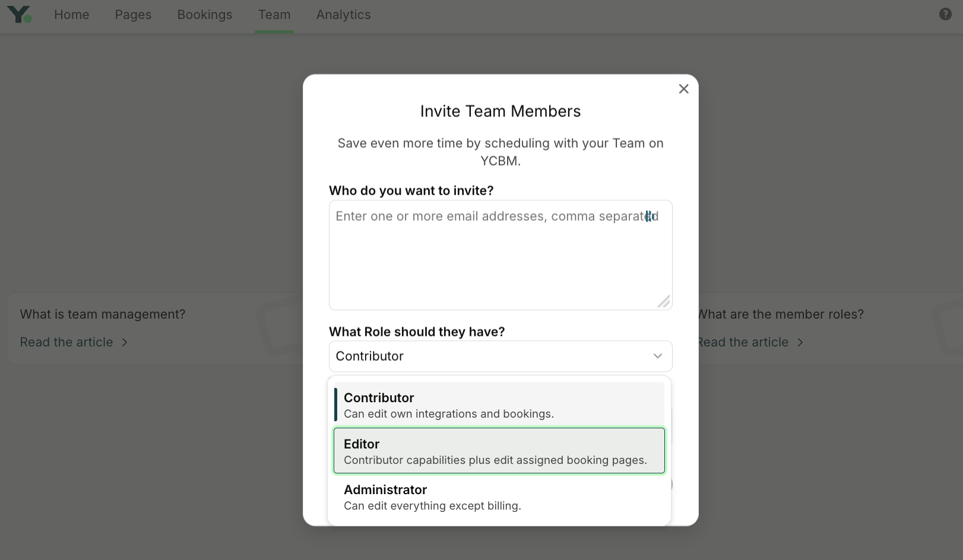Read the article on member roles

[742, 342]
